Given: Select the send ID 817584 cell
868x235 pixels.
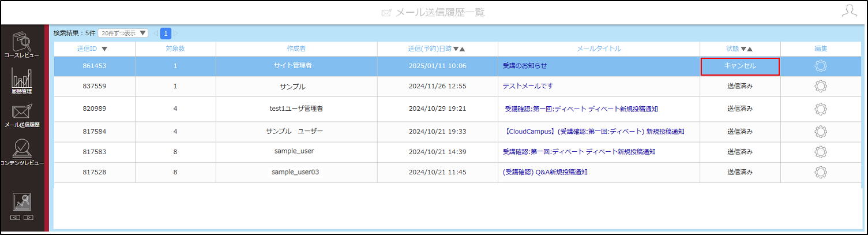Looking at the screenshot, I should pyautogui.click(x=94, y=132).
